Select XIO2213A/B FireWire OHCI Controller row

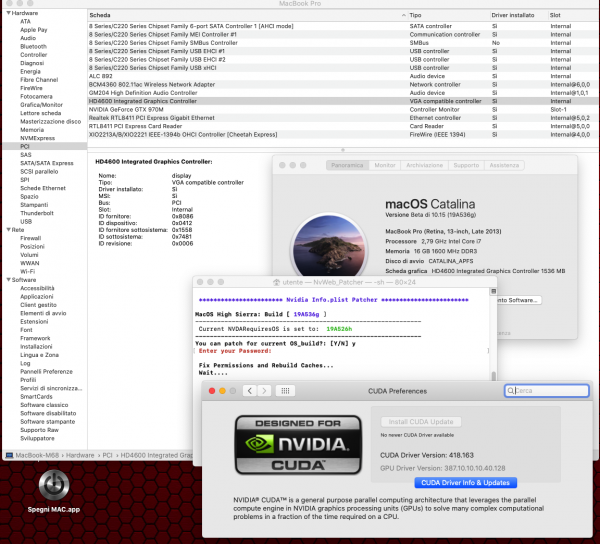(x=342, y=135)
